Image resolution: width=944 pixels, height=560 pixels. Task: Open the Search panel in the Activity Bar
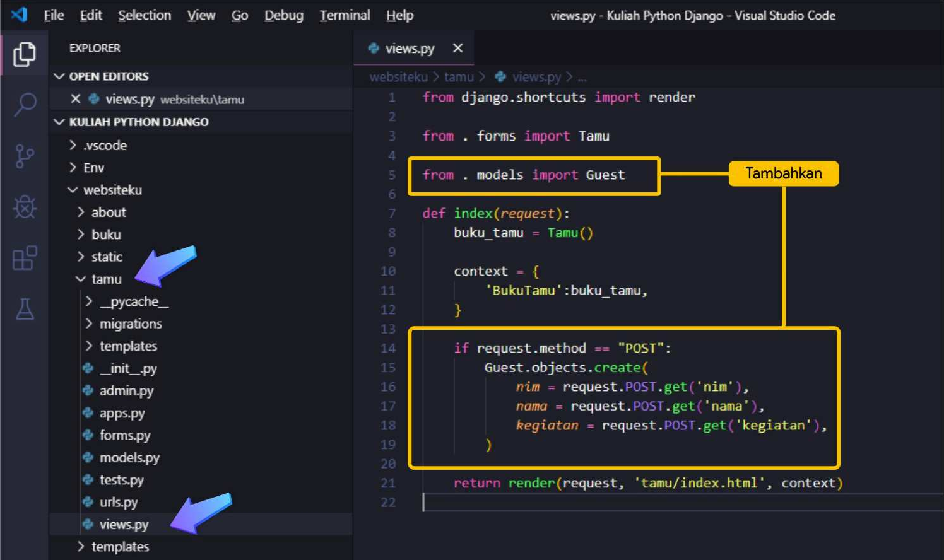(24, 104)
